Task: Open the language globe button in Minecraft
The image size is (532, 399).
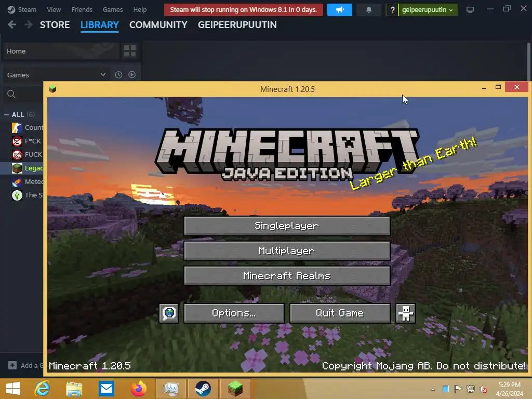Action: 169,313
